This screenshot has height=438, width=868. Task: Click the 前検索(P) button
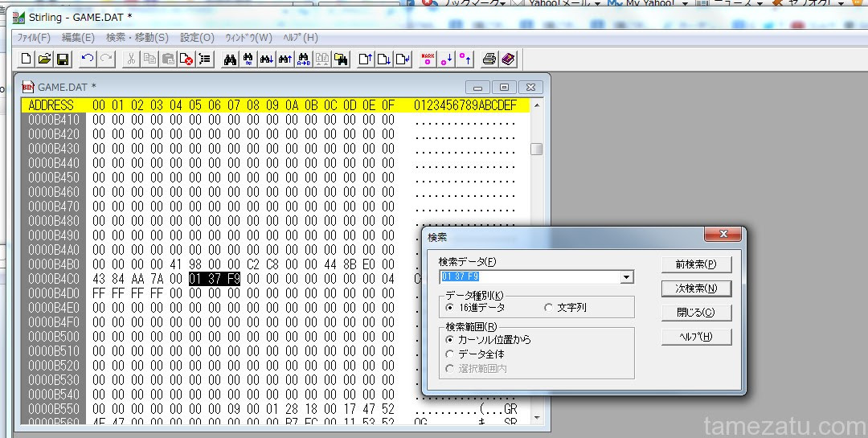(x=696, y=264)
